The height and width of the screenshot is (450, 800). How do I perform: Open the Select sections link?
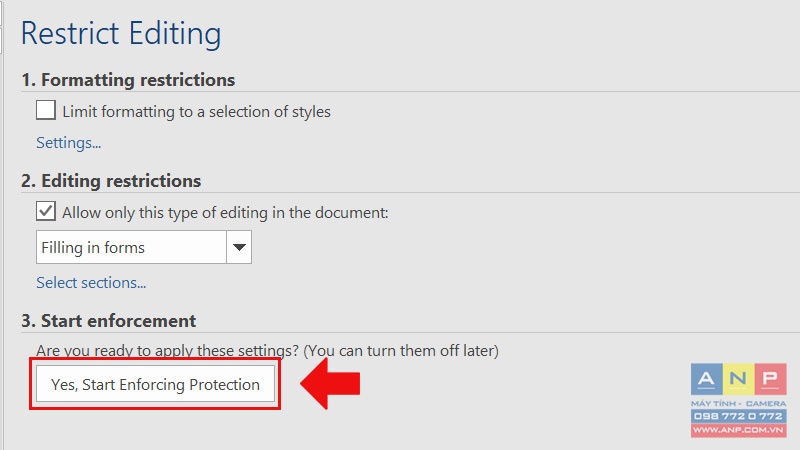click(x=91, y=283)
